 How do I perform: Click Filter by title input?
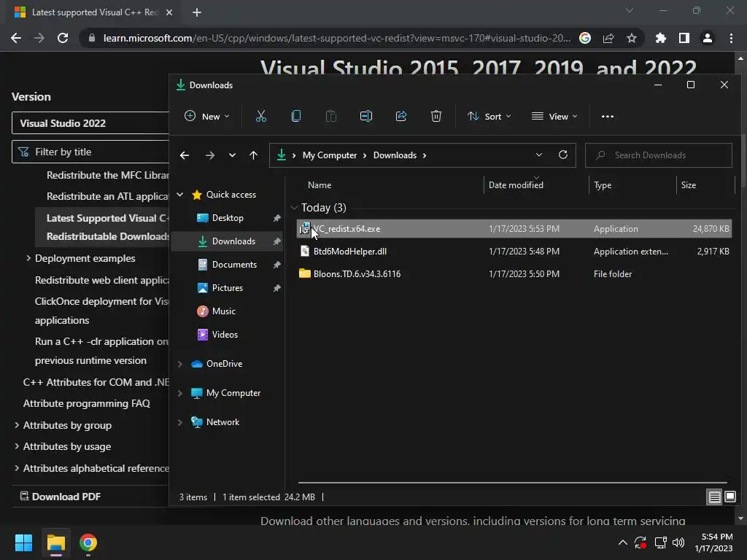(x=90, y=152)
